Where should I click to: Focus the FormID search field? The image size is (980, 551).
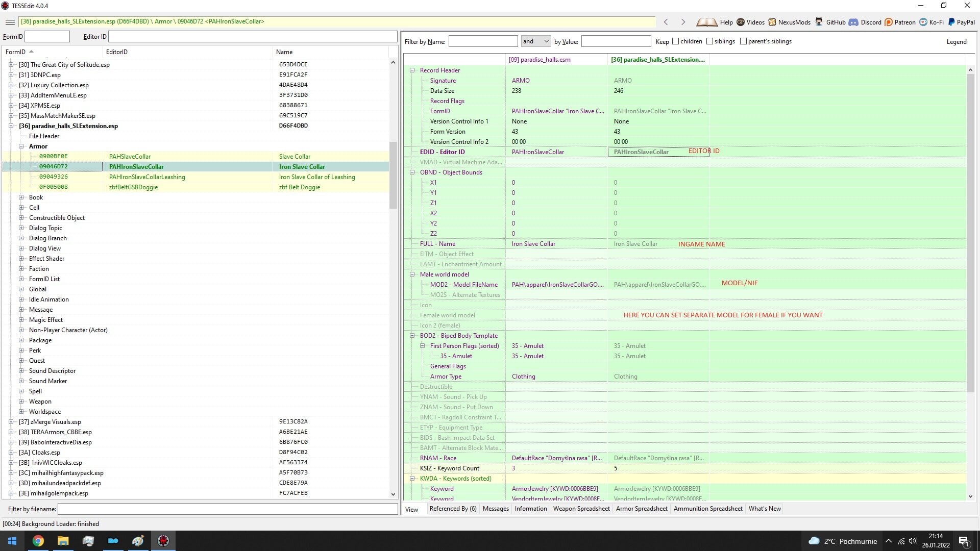click(x=47, y=37)
